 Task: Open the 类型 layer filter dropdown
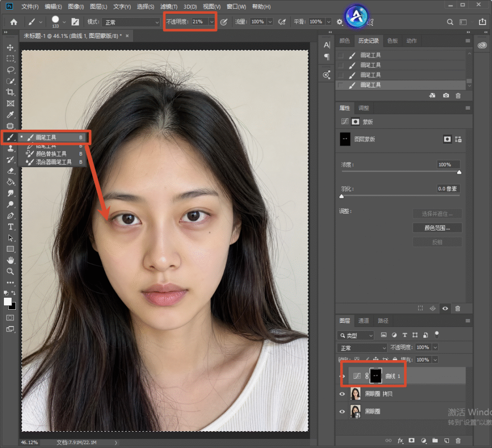[x=356, y=336]
